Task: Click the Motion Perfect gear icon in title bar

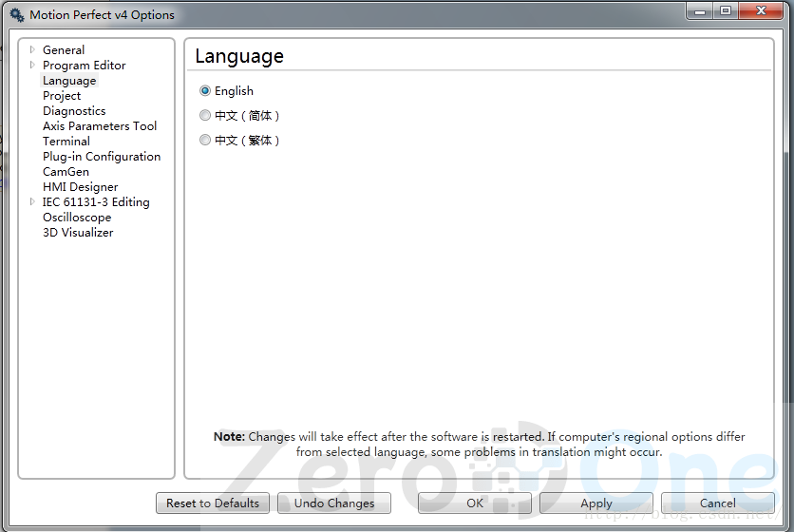Action: click(x=17, y=14)
